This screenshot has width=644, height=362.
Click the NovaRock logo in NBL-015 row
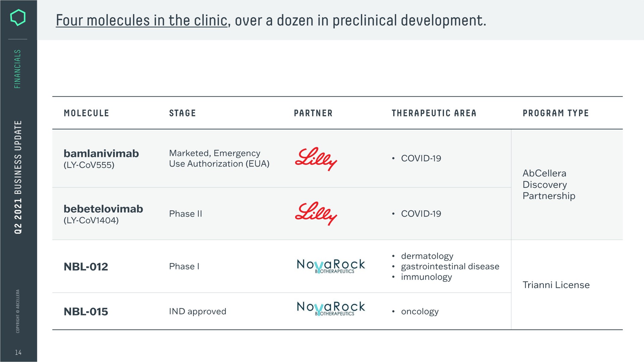pyautogui.click(x=331, y=308)
